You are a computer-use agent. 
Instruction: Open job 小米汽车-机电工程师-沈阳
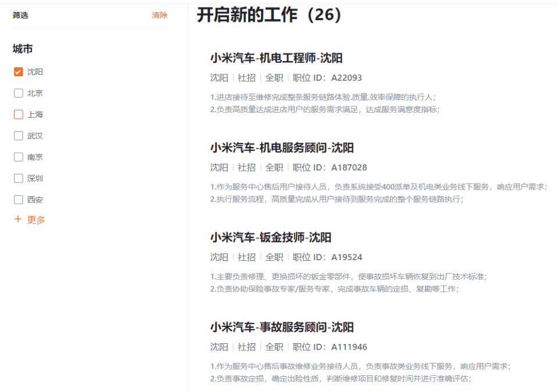(276, 58)
